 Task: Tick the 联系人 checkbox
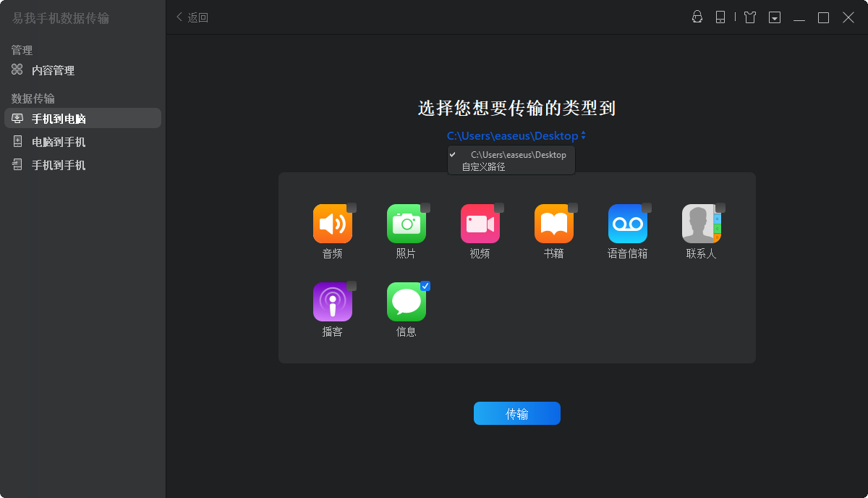(720, 208)
